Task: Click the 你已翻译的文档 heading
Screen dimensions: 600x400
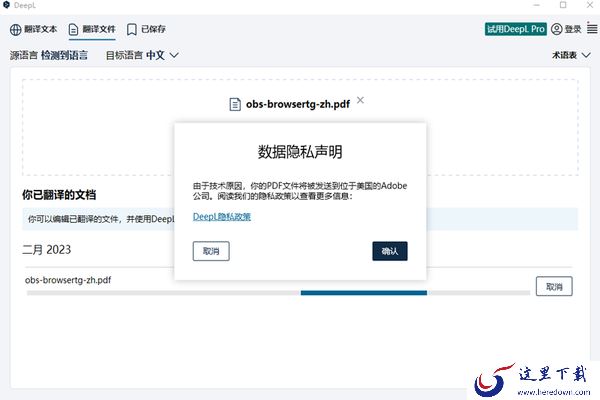Action: 59,195
